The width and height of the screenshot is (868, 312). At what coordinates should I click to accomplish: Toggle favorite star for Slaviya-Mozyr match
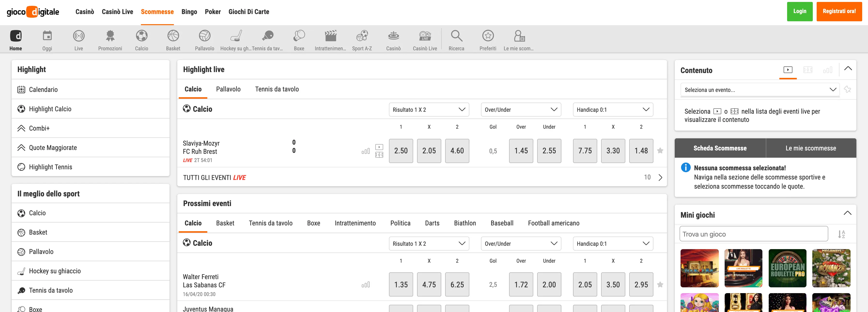point(660,151)
